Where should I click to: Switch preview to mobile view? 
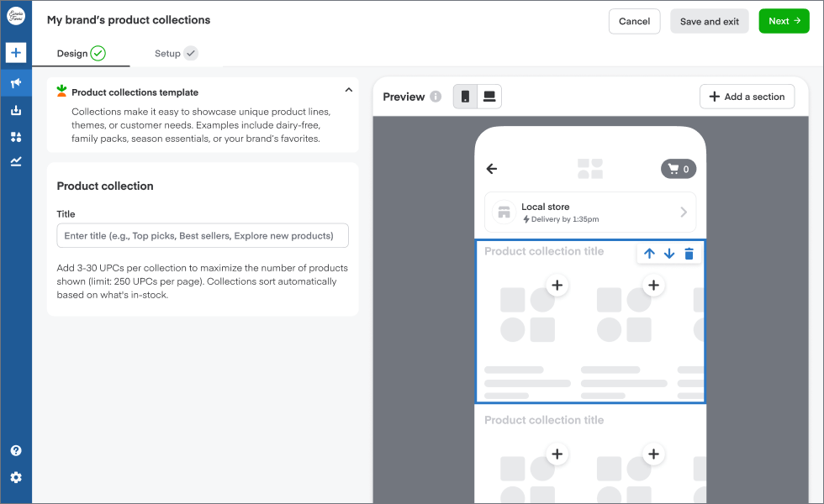click(x=466, y=96)
